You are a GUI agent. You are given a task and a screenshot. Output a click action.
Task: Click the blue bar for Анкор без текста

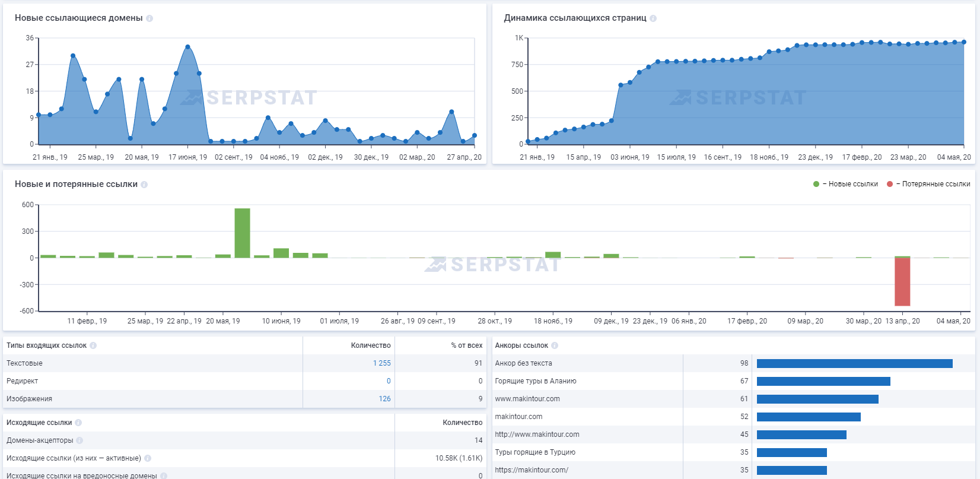pos(854,363)
